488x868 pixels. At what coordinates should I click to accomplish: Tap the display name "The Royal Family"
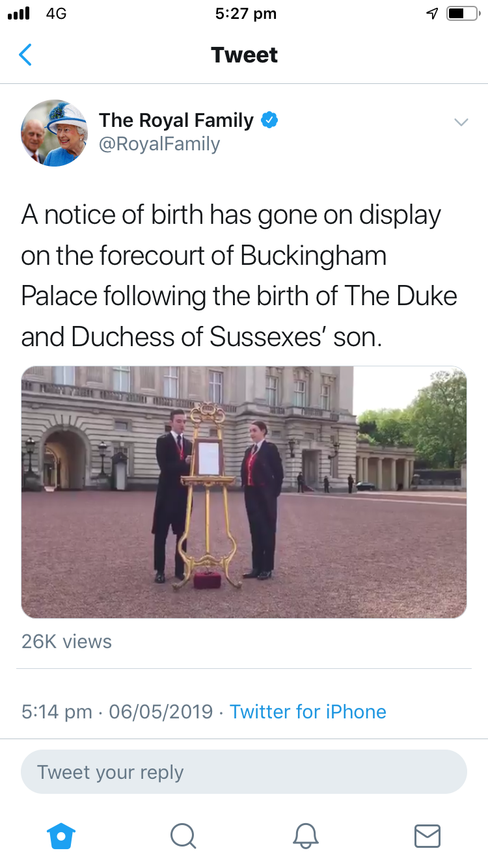coord(176,120)
